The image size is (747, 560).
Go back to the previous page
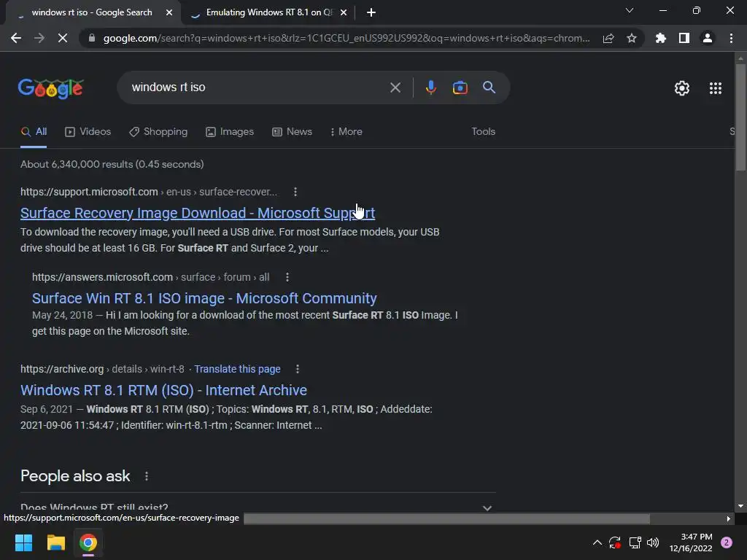tap(16, 38)
